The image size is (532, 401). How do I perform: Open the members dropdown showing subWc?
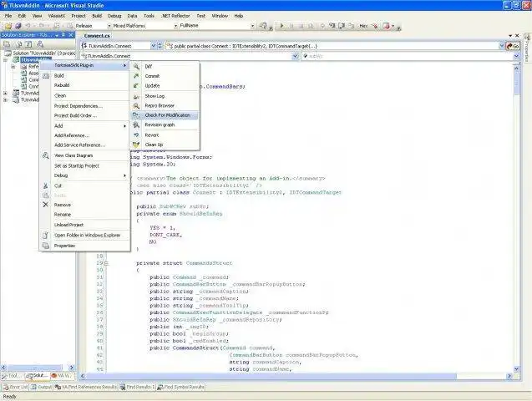(x=516, y=56)
